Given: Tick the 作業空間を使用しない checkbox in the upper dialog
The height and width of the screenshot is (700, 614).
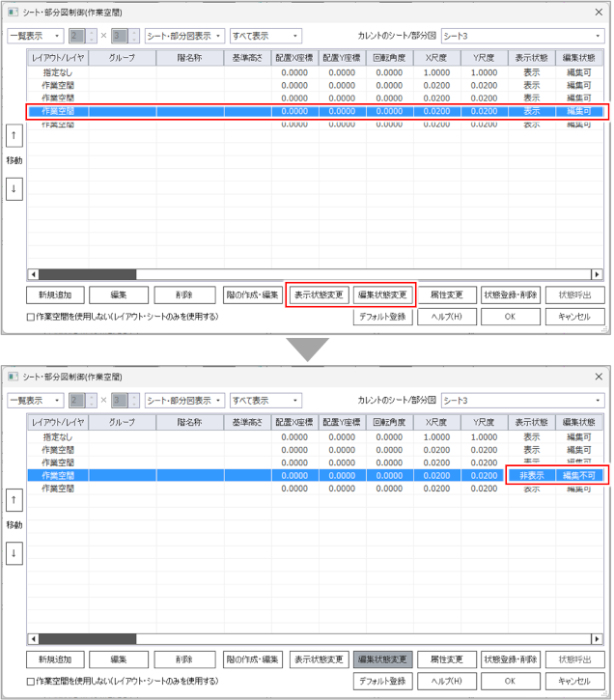Looking at the screenshot, I should point(30,317).
